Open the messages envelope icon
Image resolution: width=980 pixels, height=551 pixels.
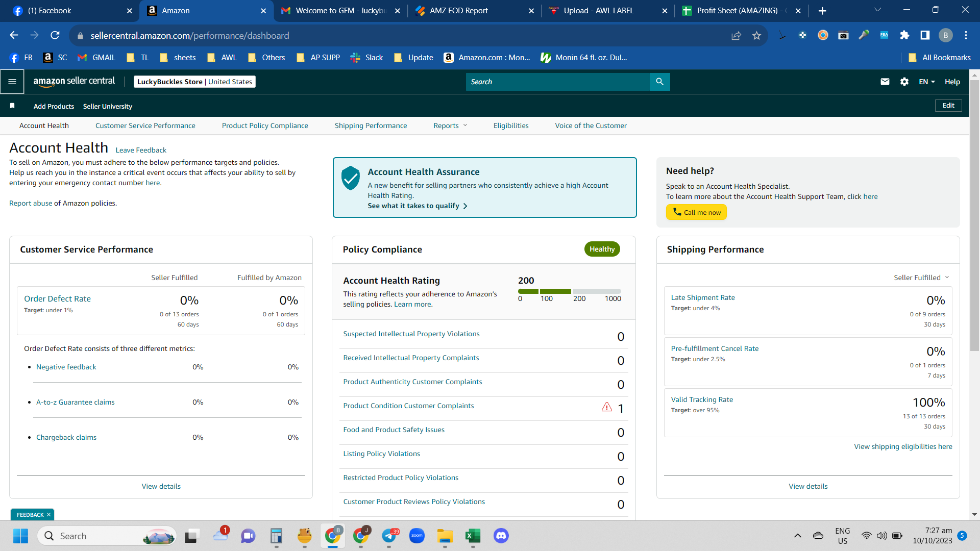click(x=885, y=82)
